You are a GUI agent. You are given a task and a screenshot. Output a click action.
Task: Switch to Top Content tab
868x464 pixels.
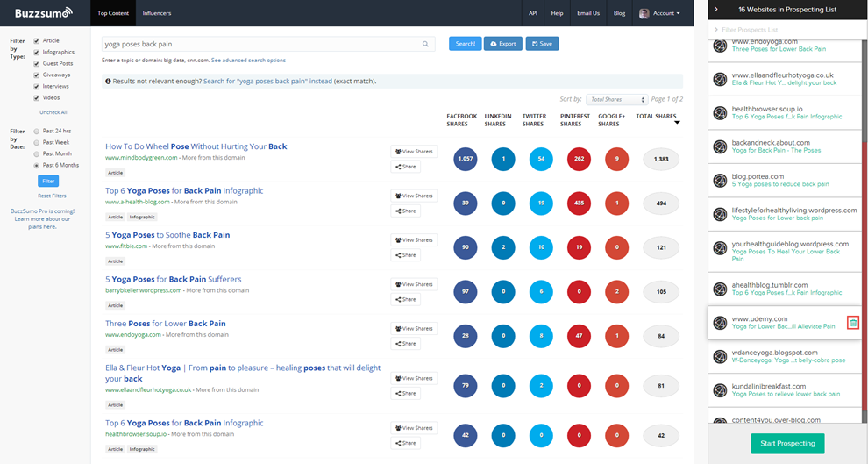pyautogui.click(x=113, y=13)
